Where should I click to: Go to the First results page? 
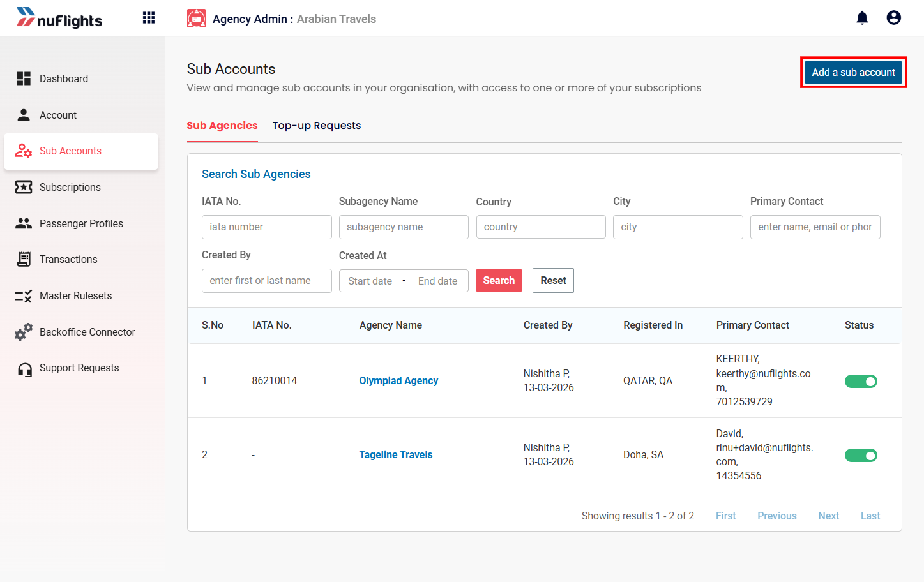tap(725, 516)
